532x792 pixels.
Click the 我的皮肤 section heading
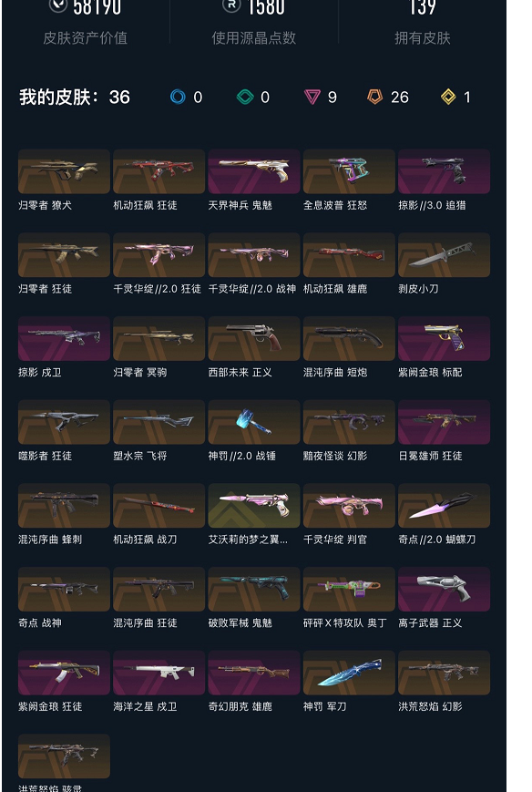75,97
